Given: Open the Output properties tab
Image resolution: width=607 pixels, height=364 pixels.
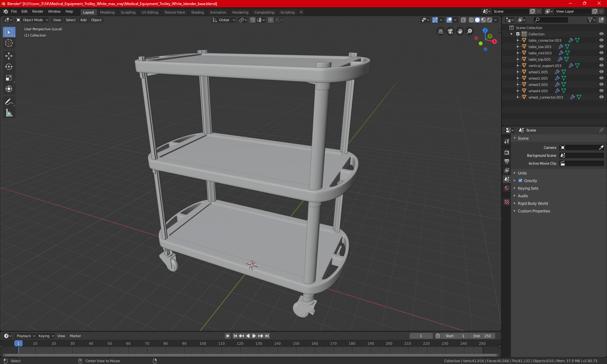Looking at the screenshot, I should pyautogui.click(x=507, y=161).
